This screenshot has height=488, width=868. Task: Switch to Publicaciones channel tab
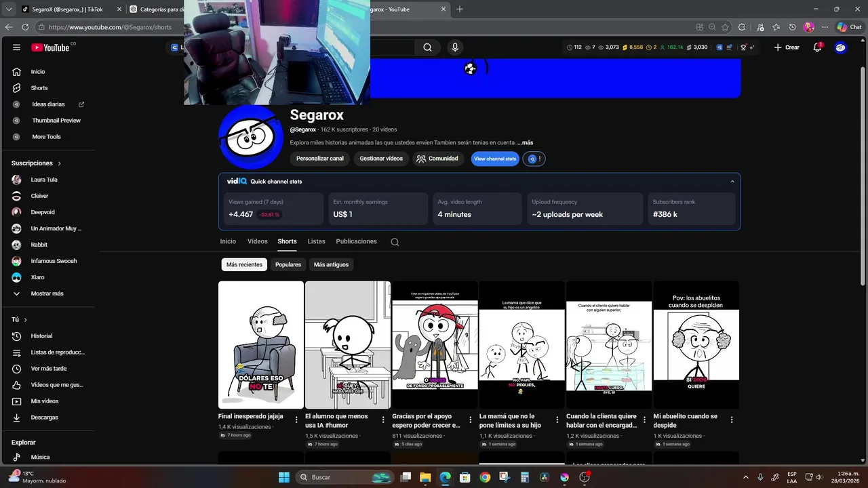(357, 241)
